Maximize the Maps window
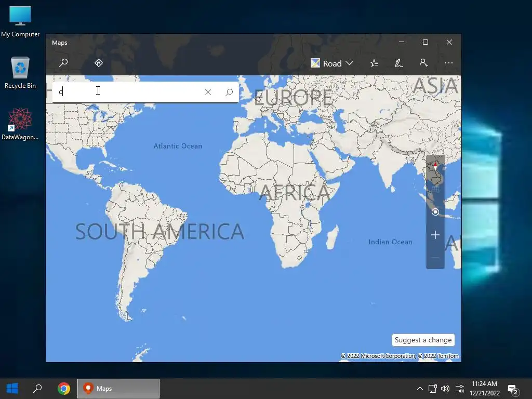The image size is (532, 399). (425, 42)
